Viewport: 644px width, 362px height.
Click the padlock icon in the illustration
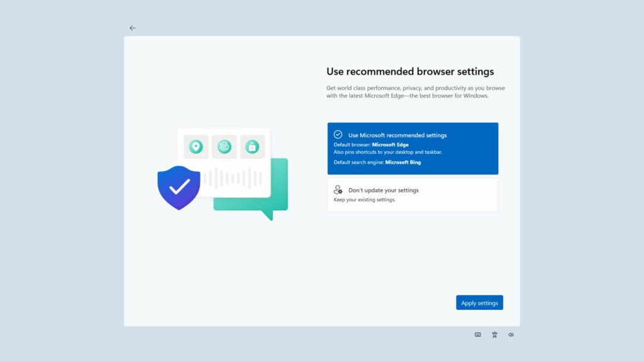coord(253,146)
